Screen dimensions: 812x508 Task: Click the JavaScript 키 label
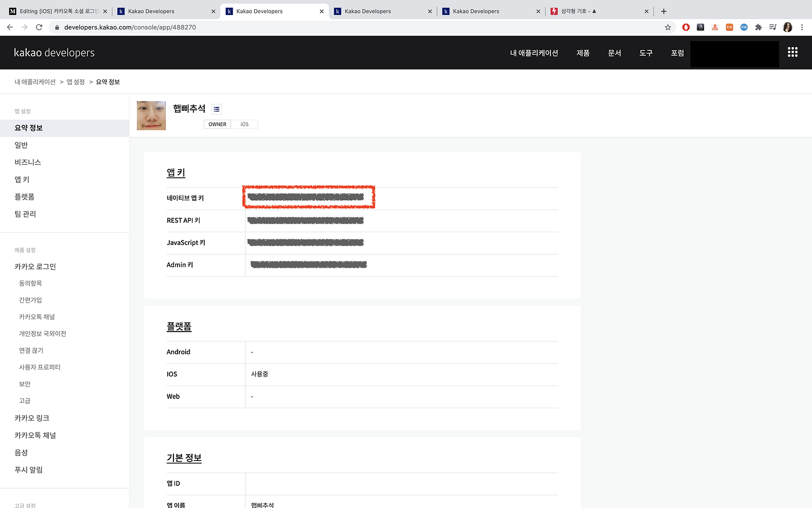[x=186, y=243]
